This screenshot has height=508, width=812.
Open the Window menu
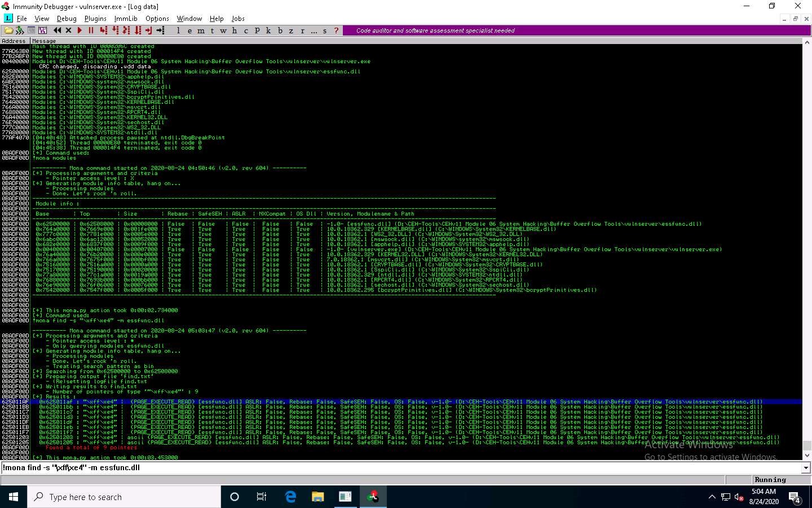click(189, 19)
